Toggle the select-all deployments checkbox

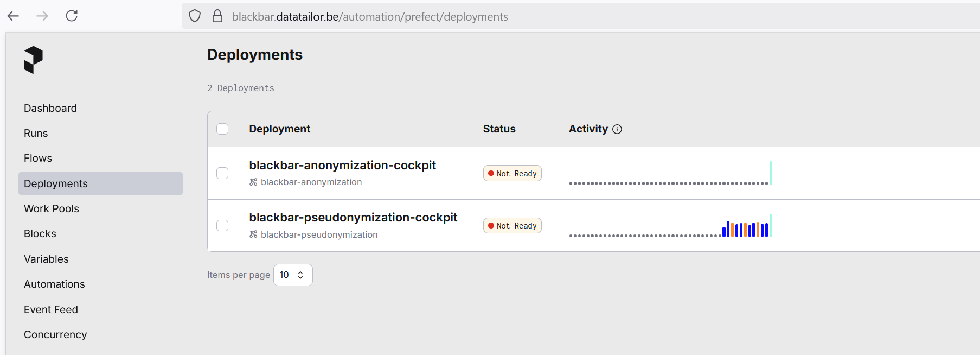[x=222, y=129]
